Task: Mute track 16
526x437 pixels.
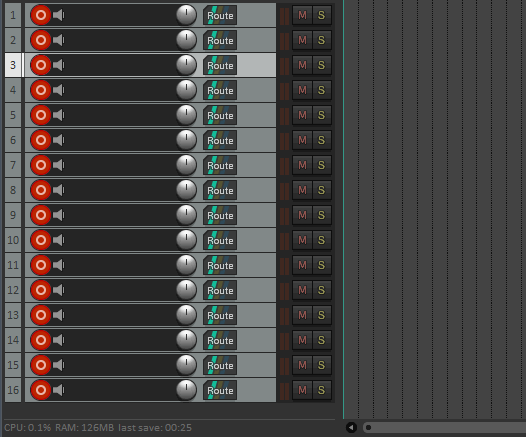Action: 302,390
